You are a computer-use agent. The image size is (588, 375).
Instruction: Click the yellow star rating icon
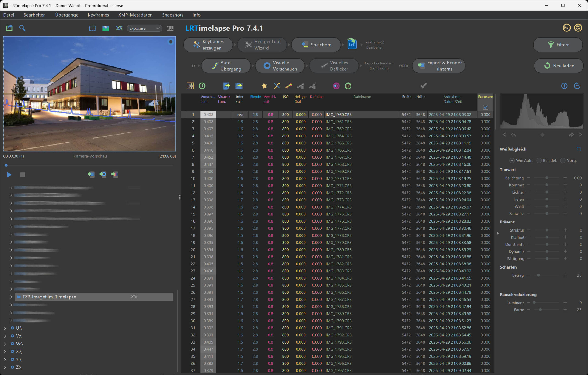click(264, 86)
